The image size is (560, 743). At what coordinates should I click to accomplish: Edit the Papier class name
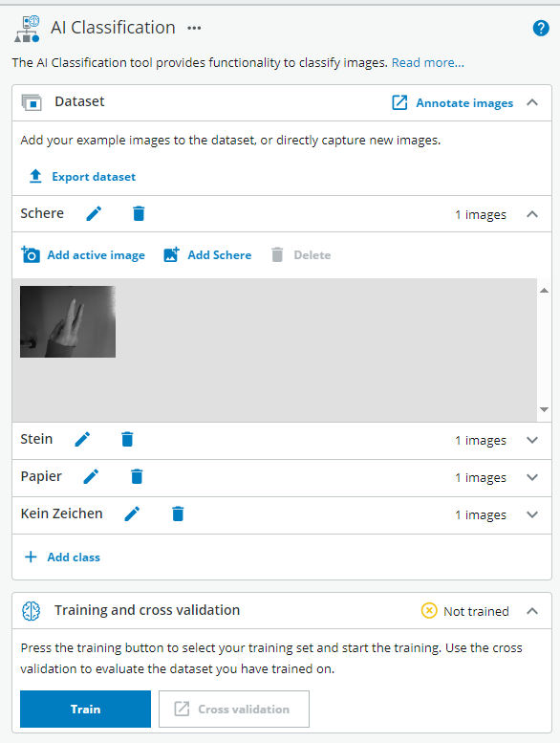point(91,476)
